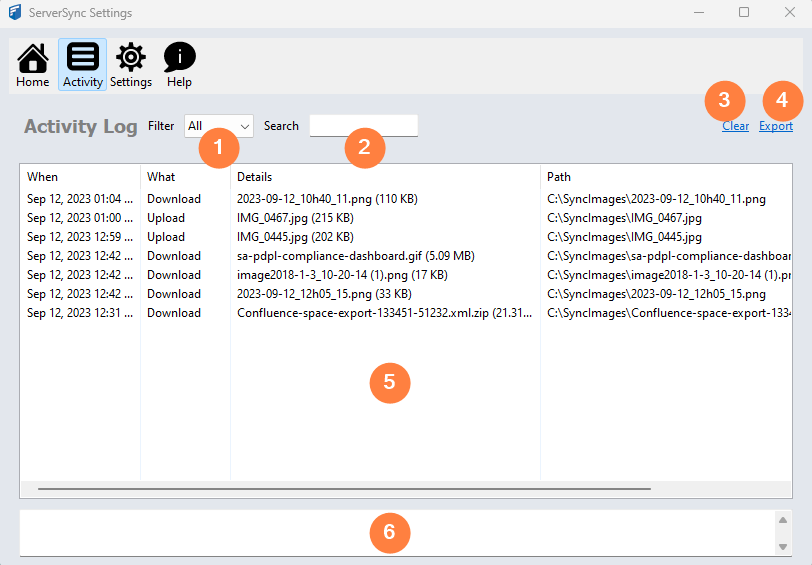This screenshot has height=565, width=812.
Task: Select the Activity toolbar icon
Action: pos(82,65)
